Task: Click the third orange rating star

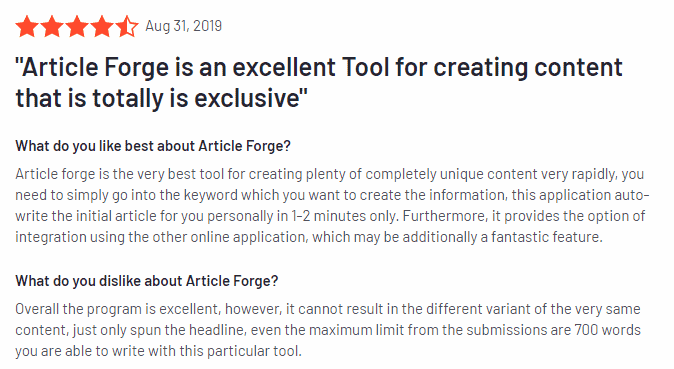Action: [77, 26]
